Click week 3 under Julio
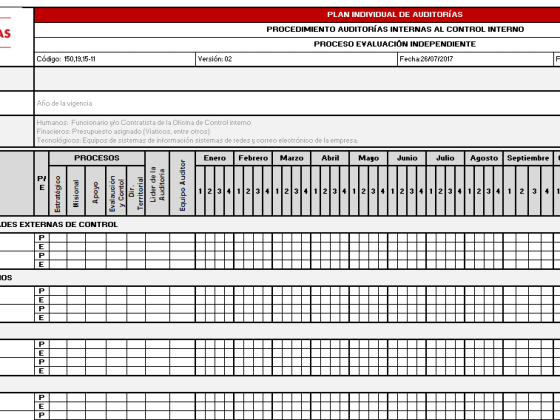 (450, 191)
